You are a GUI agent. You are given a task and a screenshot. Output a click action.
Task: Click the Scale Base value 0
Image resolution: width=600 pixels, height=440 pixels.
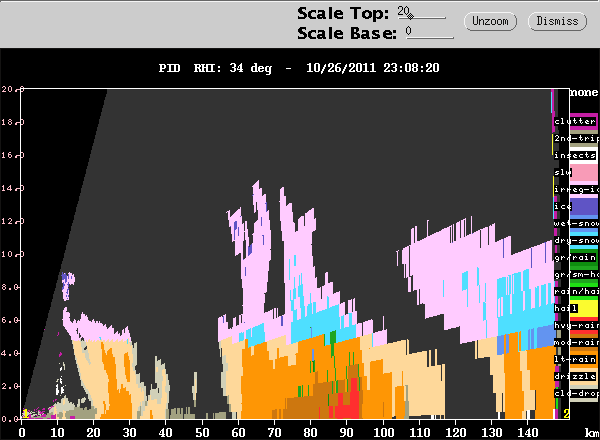point(409,31)
